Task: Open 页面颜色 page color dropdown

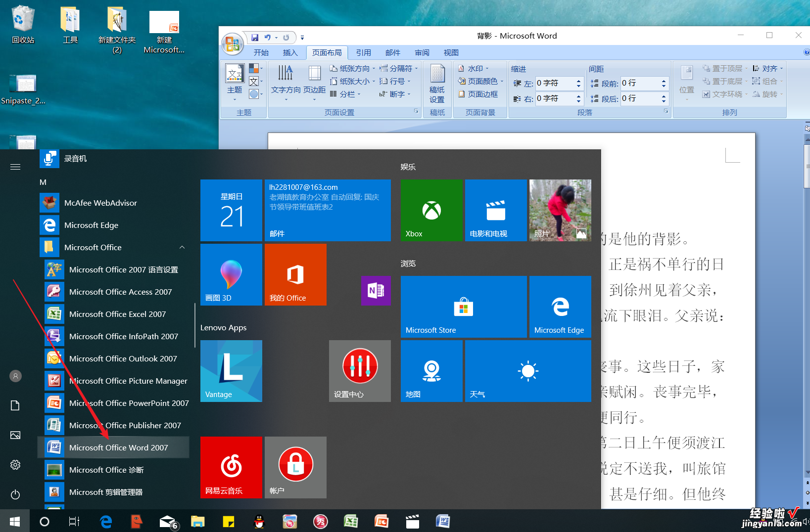Action: coord(480,81)
